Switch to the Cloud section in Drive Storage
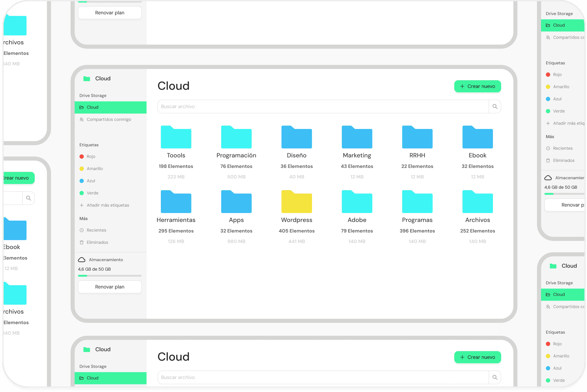This screenshot has width=587, height=392. [110, 107]
